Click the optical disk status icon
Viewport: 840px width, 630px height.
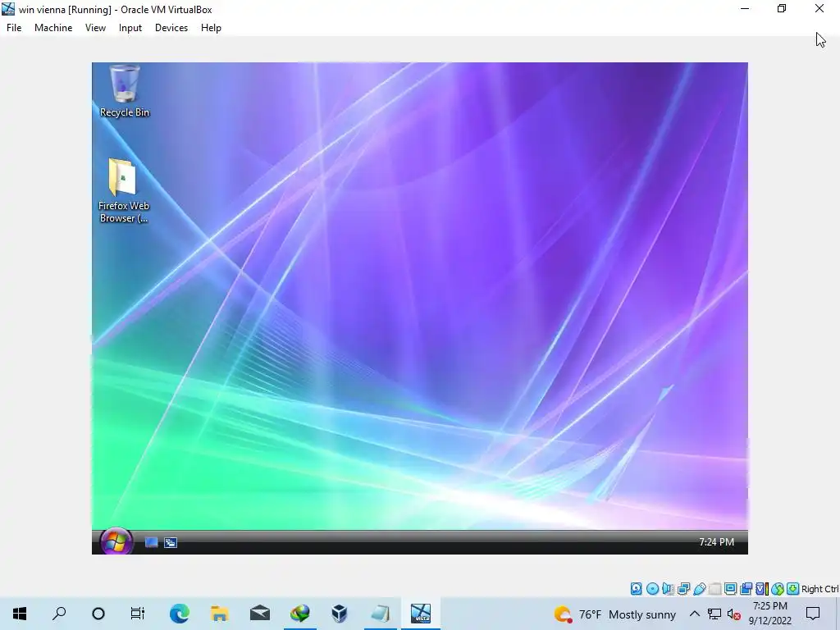[652, 589]
